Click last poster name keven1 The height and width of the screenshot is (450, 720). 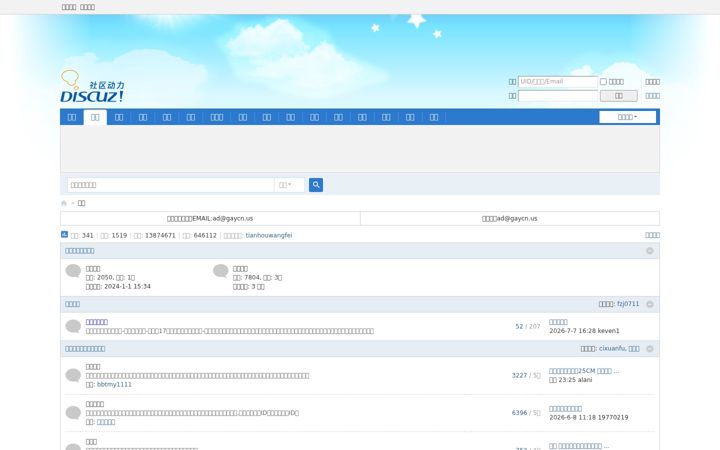(x=608, y=331)
